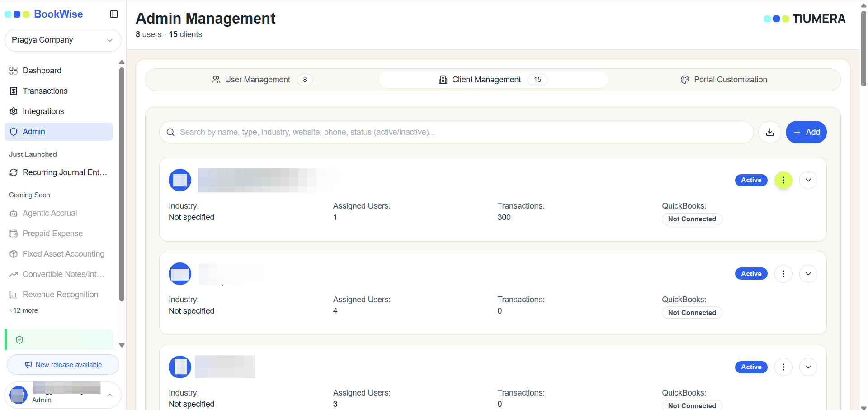Click the Agentic Accrual robot icon
The image size is (868, 410).
point(14,213)
